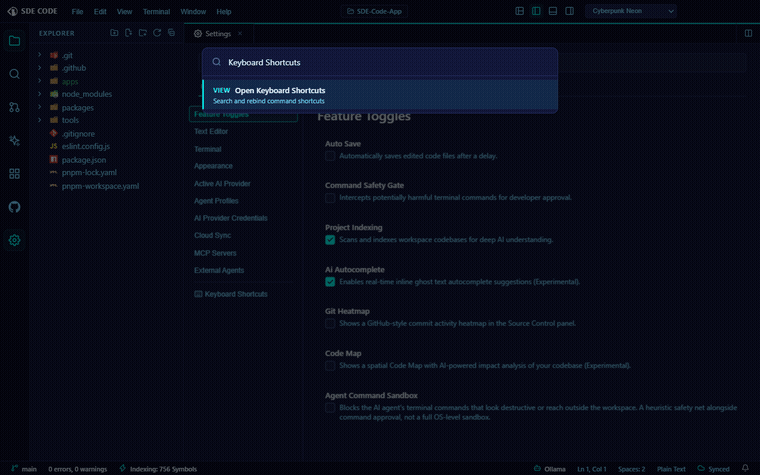Click the command palette search field

[x=380, y=63]
